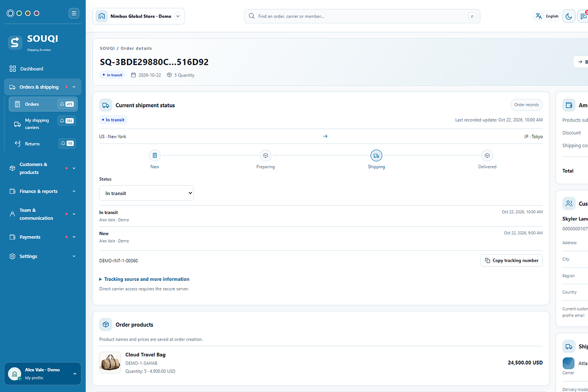
Task: Click the search magnifier icon
Action: (252, 16)
